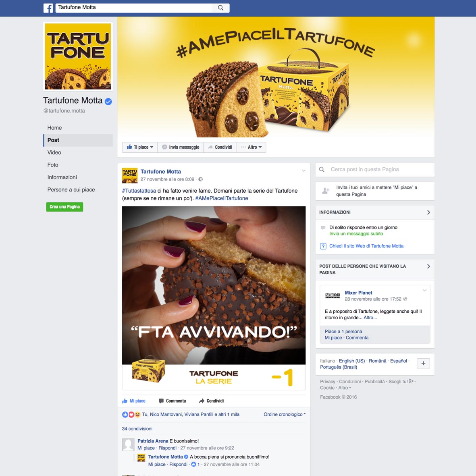Click the plus button to add a language
Screen dimensions: 476x476
423,364
